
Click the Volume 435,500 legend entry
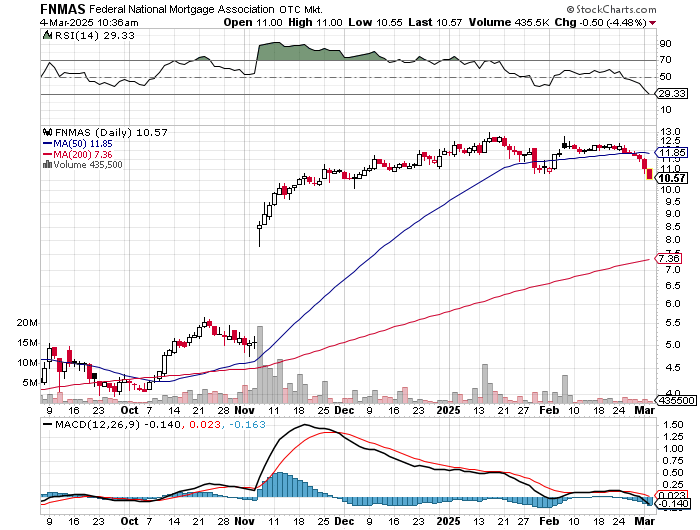pyautogui.click(x=83, y=165)
